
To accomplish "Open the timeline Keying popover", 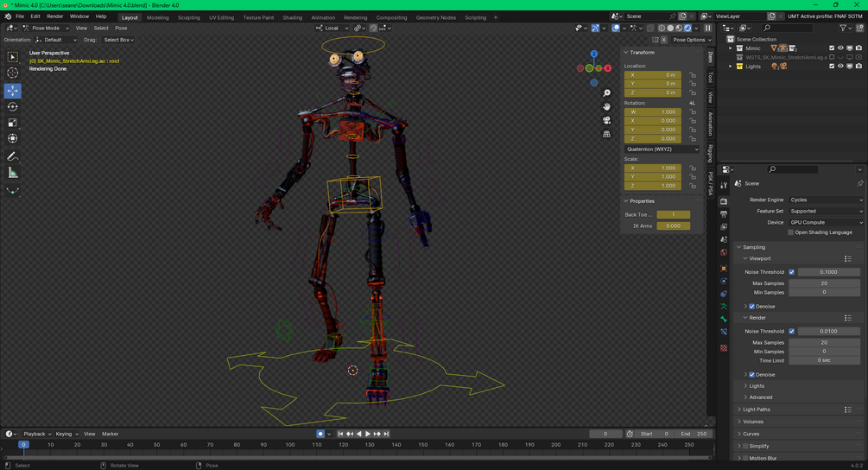I will (x=66, y=434).
